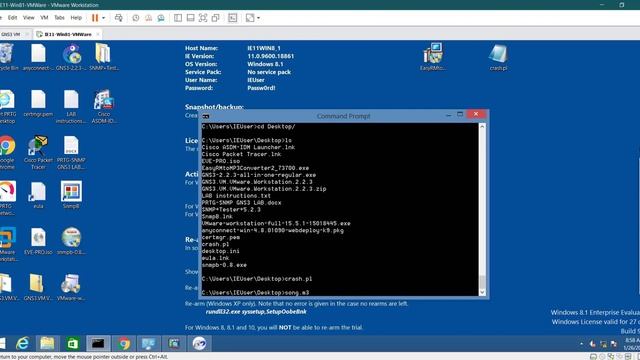Select the anyconnect file on the desktop
Screen dimensions: 640x360
tap(38, 57)
